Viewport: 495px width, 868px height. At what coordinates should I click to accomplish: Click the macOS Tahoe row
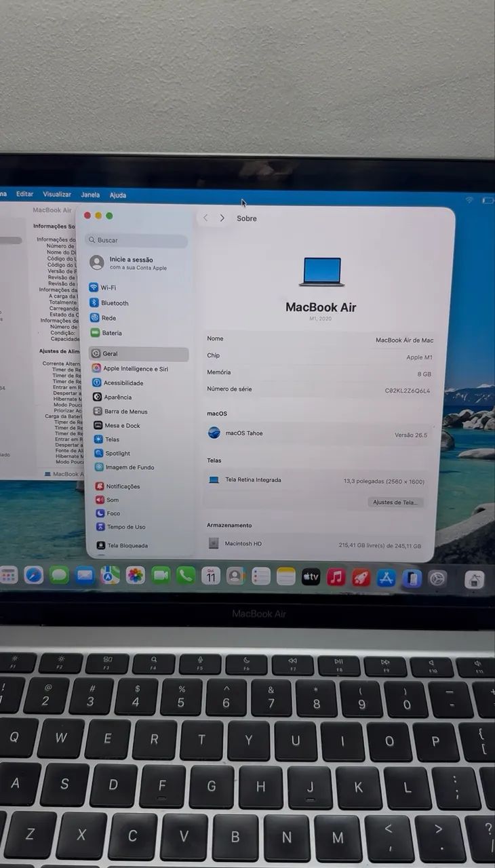point(318,434)
